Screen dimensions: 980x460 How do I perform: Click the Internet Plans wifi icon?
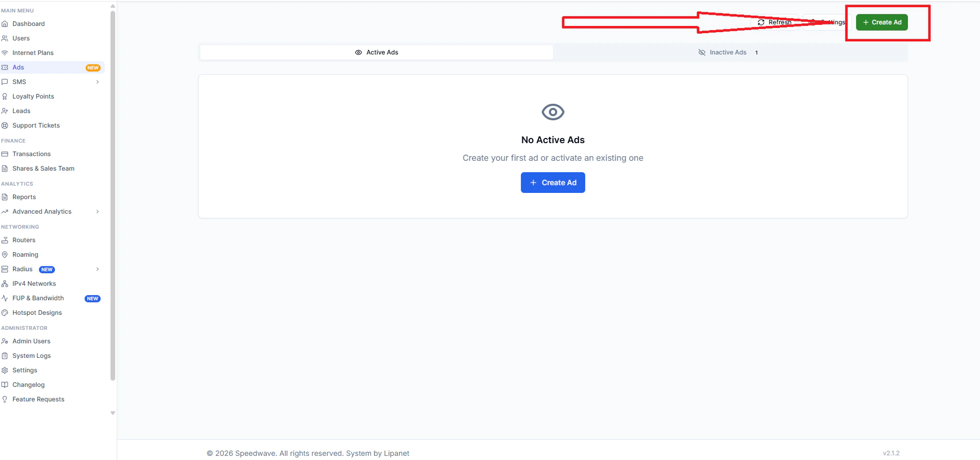click(5, 53)
